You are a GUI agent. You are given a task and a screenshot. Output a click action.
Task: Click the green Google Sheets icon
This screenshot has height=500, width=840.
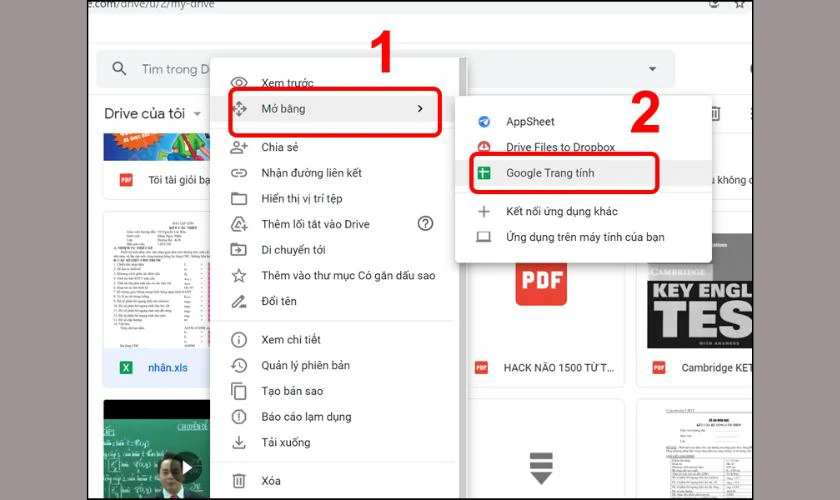tap(484, 173)
